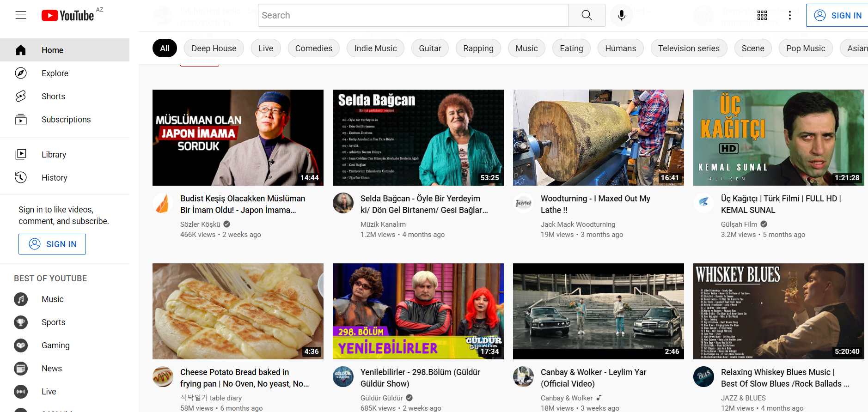
Task: Open Subscriptions from the sidebar
Action: coord(65,119)
